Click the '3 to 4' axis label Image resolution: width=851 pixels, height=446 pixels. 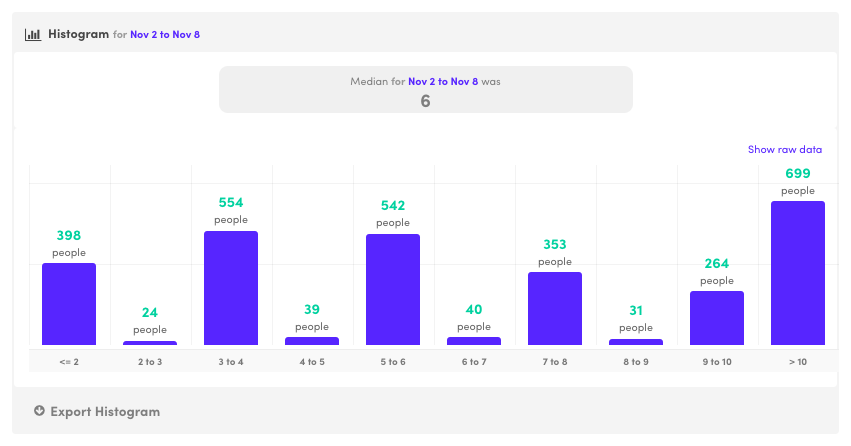pyautogui.click(x=231, y=362)
